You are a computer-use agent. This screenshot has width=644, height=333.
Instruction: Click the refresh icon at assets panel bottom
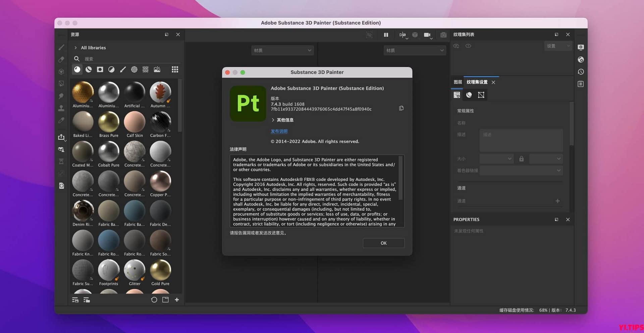coord(154,300)
